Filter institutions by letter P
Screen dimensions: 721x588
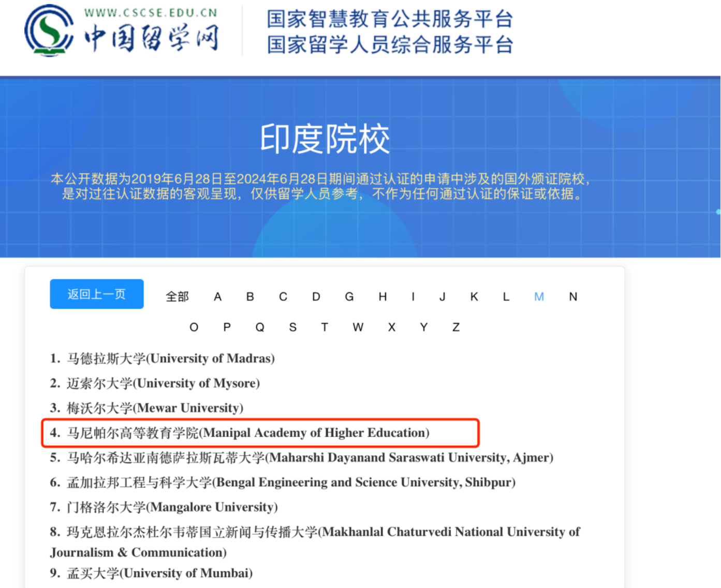click(x=227, y=327)
